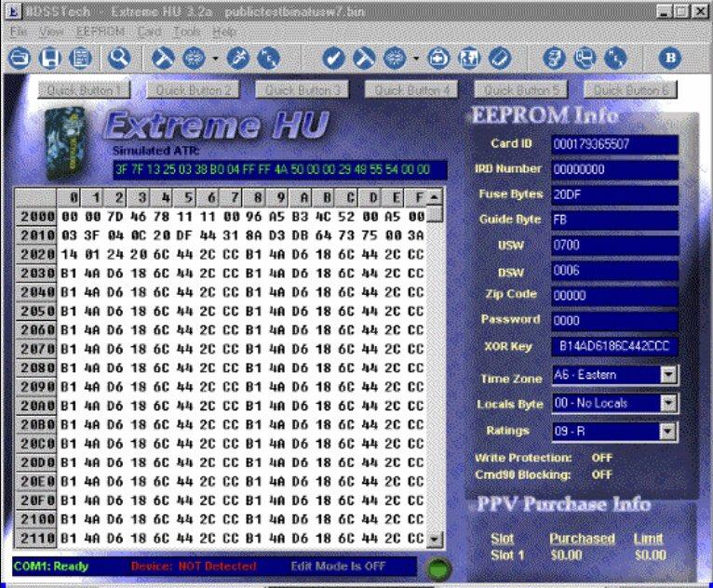Image resolution: width=713 pixels, height=588 pixels.
Task: Click the hex grid scrollbar down arrow
Action: [435, 540]
